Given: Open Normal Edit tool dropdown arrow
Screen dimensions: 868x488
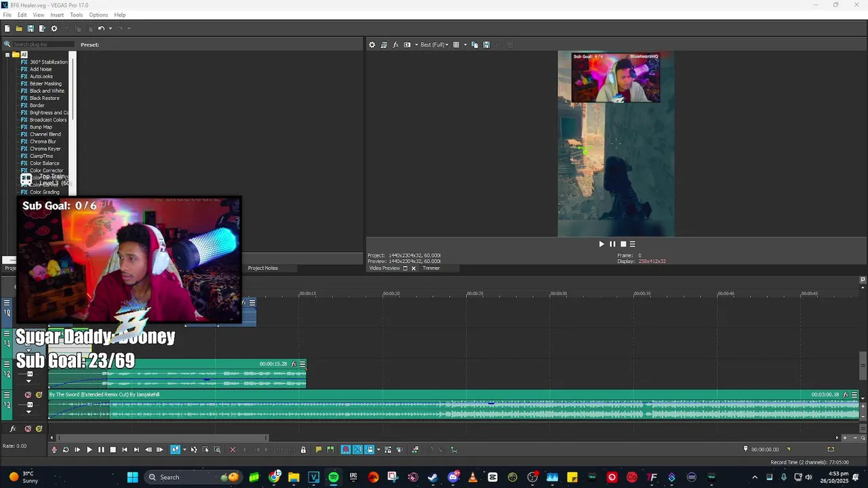Looking at the screenshot, I should [x=184, y=449].
